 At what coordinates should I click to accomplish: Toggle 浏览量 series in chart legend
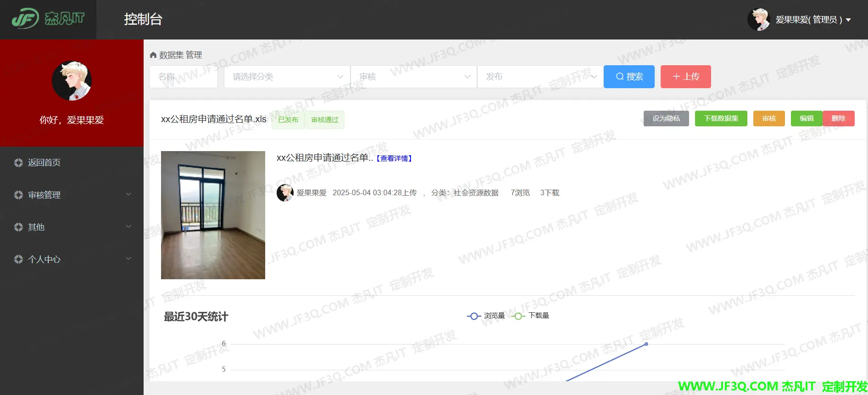486,316
